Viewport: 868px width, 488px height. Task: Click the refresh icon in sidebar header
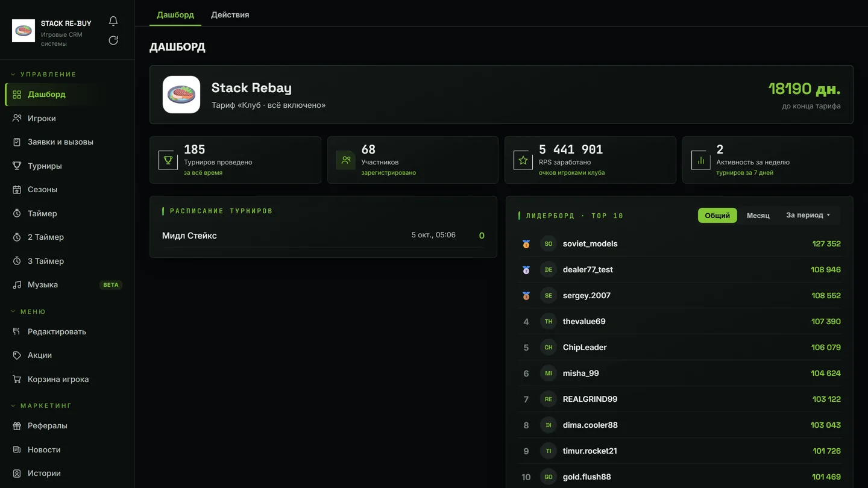[x=113, y=40]
